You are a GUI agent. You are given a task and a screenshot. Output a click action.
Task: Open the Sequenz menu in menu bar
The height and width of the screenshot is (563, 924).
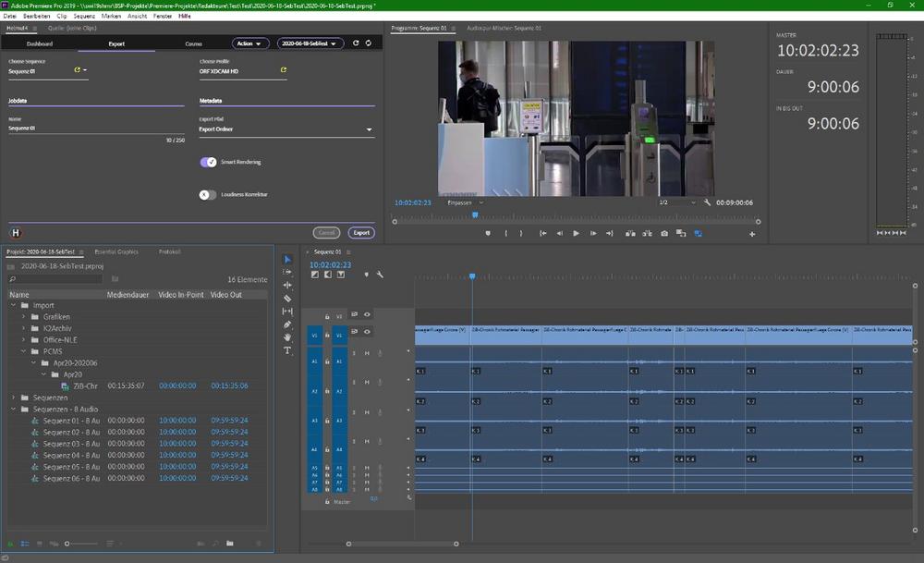(84, 16)
